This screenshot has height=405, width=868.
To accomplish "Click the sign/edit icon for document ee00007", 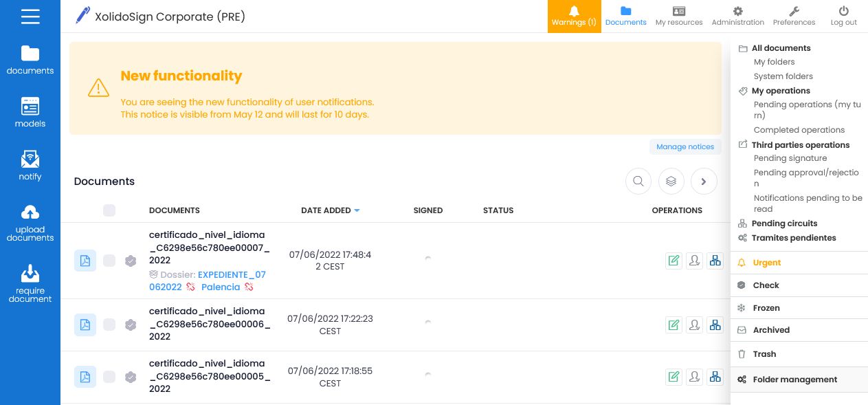I will [674, 261].
